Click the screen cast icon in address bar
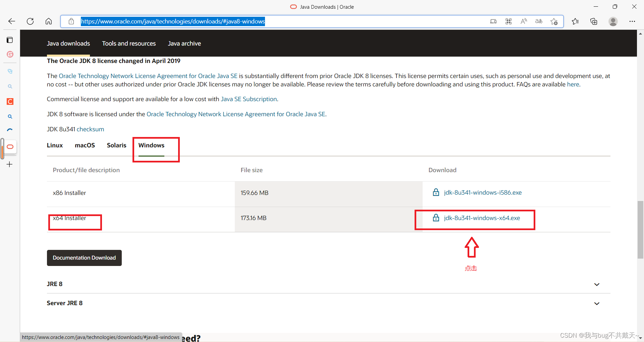Screen dimensions: 644x342 coord(493,21)
